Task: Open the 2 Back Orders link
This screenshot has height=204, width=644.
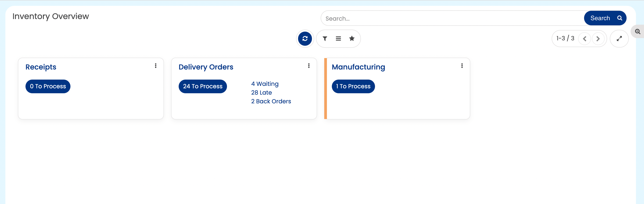Action: [x=271, y=102]
